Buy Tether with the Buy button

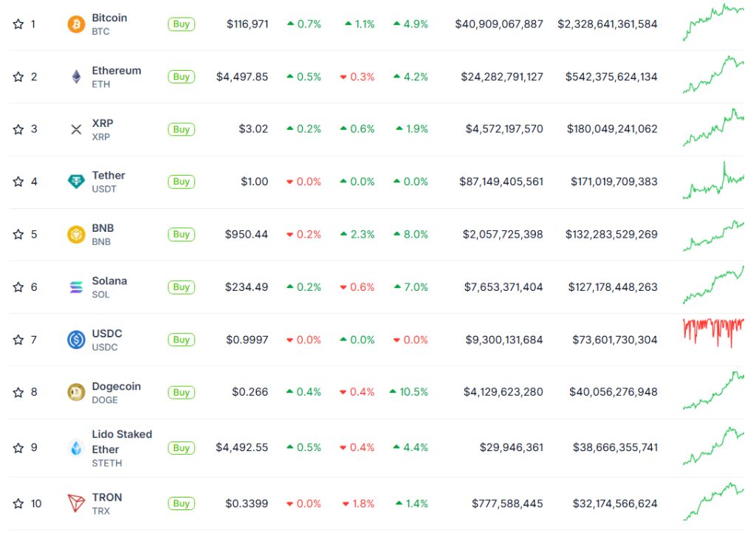(x=182, y=182)
